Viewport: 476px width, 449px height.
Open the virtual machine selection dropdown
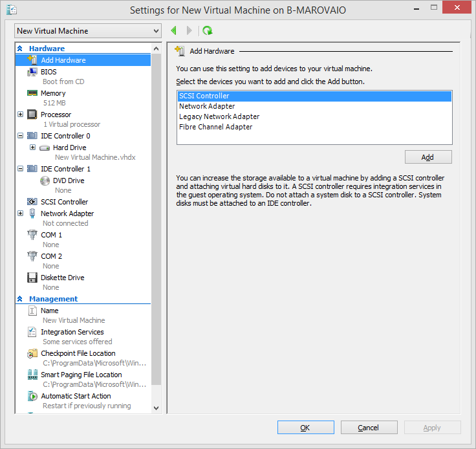88,31
